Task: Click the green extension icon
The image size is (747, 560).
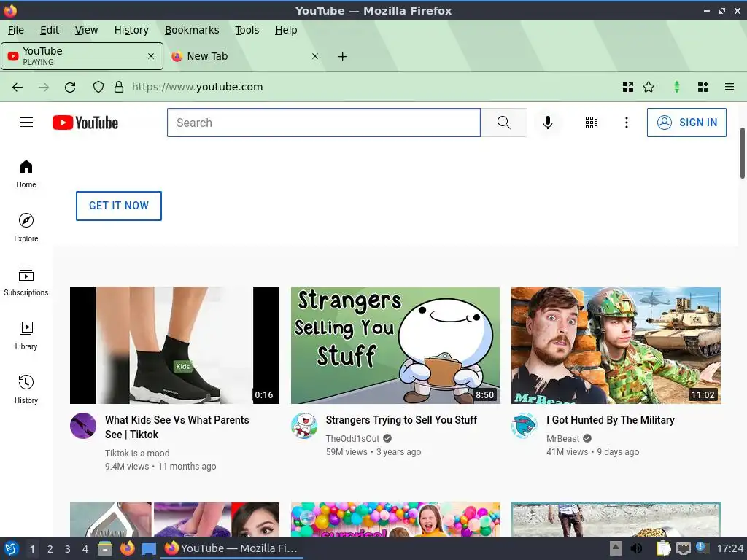Action: click(x=676, y=87)
